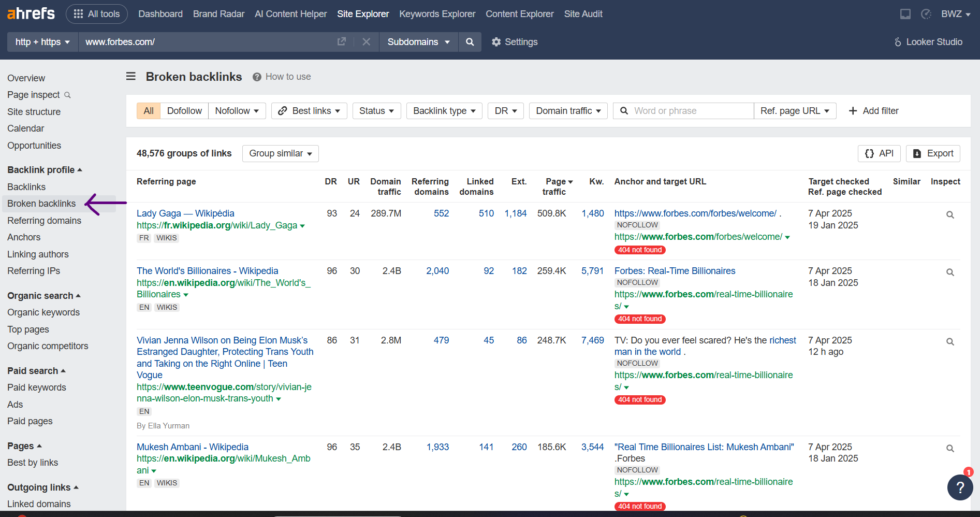Clear the URL with the X icon
The height and width of the screenshot is (517, 980).
pos(367,41)
